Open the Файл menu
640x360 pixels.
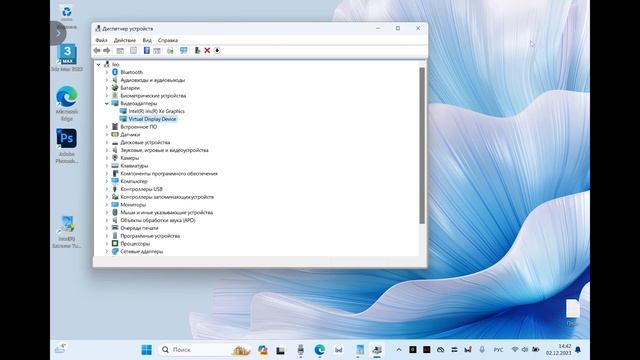point(101,40)
